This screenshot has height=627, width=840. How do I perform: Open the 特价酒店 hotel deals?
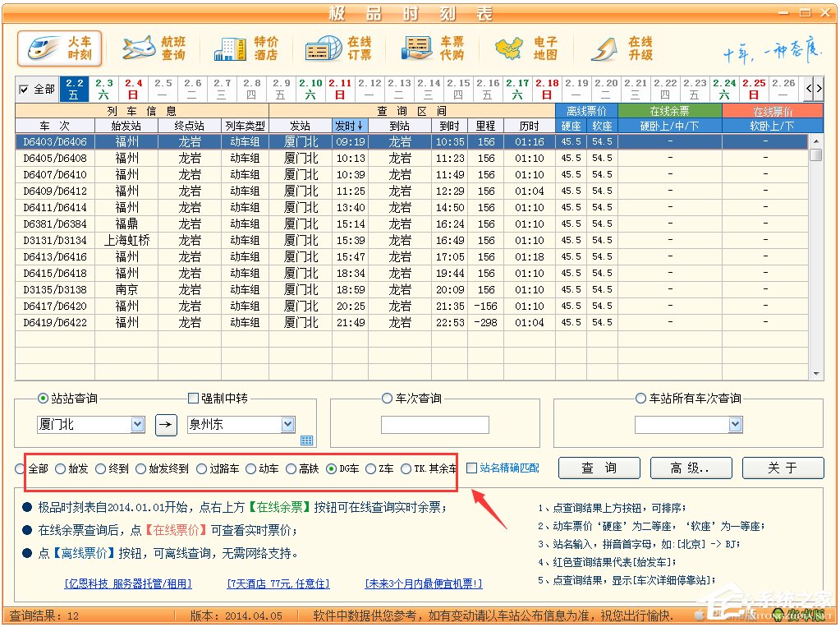click(246, 48)
